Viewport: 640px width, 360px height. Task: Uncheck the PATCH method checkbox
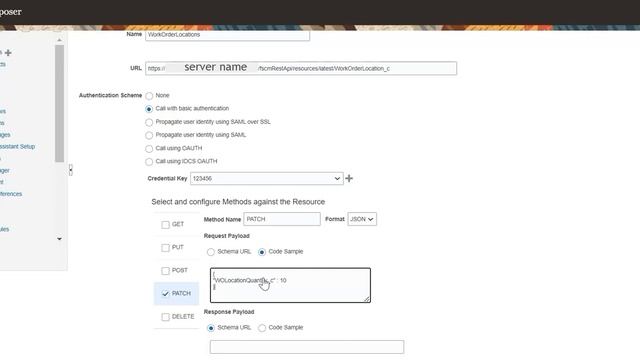(x=165, y=293)
